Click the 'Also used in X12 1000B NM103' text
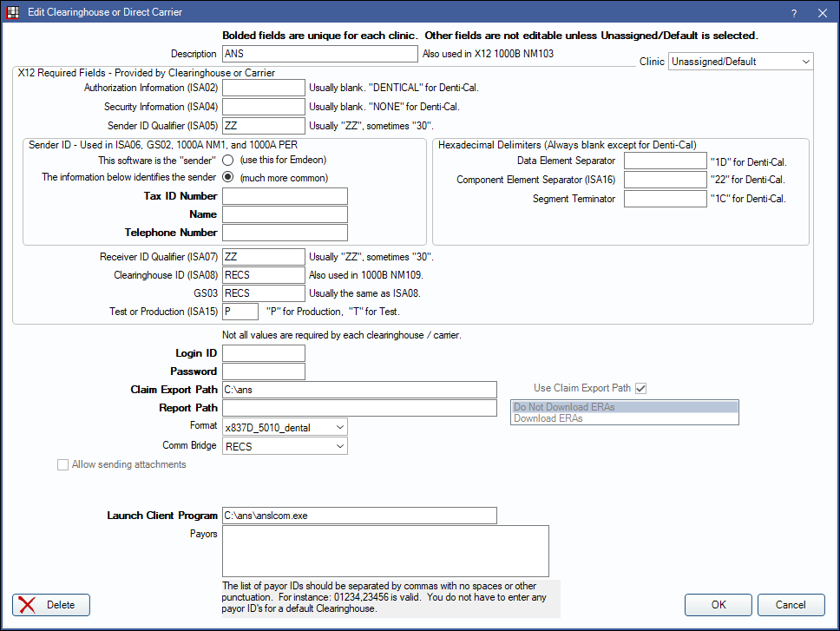Viewport: 840px width, 631px height. [488, 54]
